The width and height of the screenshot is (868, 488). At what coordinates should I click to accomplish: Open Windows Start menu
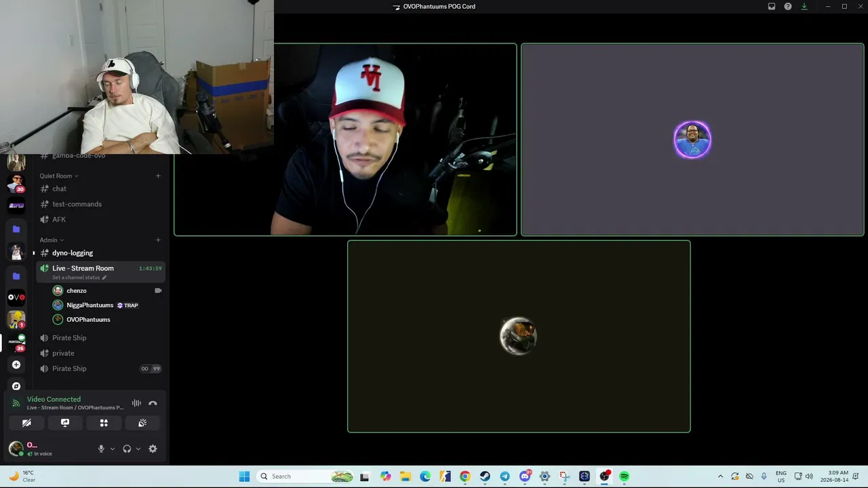(244, 476)
